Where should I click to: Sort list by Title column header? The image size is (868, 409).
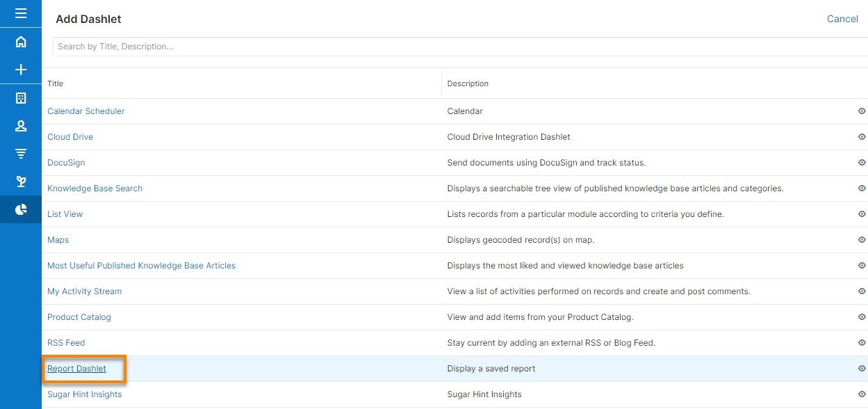[x=56, y=83]
